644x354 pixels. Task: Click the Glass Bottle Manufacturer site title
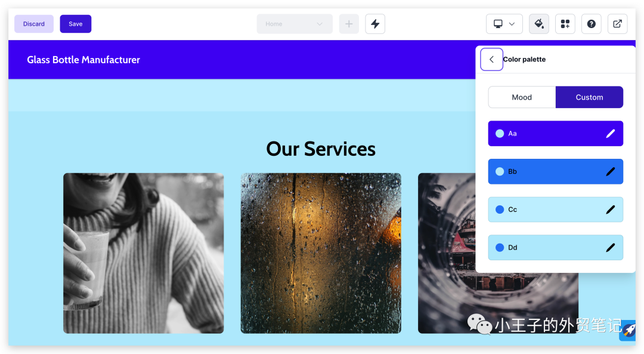click(x=83, y=60)
